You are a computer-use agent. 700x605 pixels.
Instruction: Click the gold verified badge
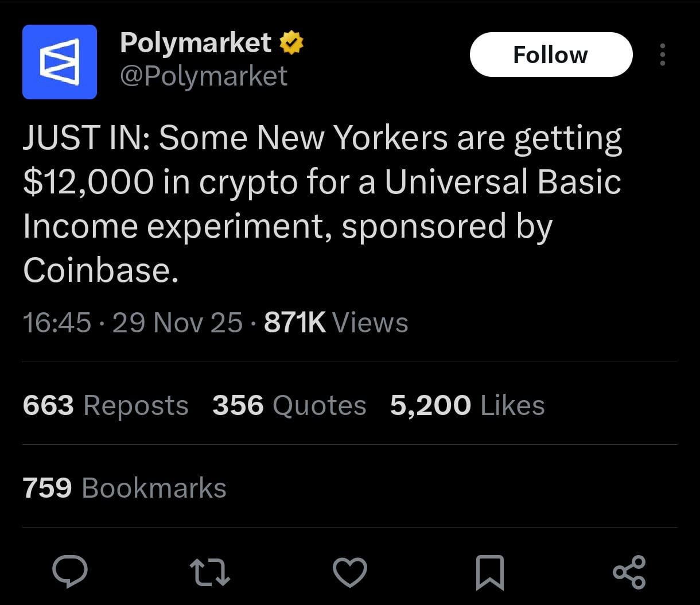click(291, 44)
